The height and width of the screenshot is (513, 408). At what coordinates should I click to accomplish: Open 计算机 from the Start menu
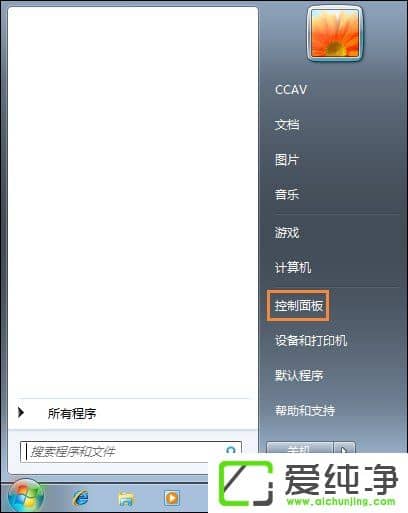[x=293, y=267]
